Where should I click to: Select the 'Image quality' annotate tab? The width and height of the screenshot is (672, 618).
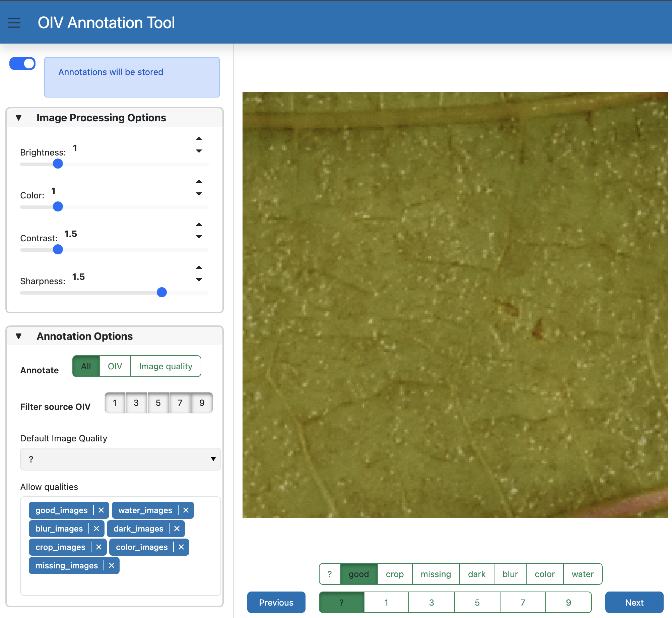tap(166, 366)
